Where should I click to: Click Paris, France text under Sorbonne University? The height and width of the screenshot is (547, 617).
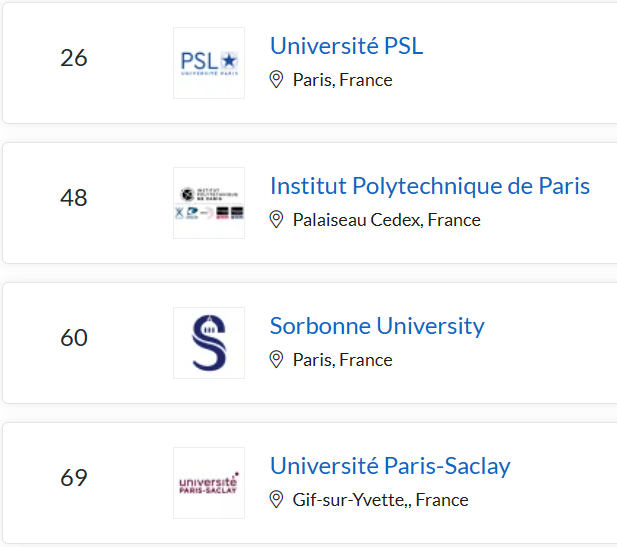[343, 360]
